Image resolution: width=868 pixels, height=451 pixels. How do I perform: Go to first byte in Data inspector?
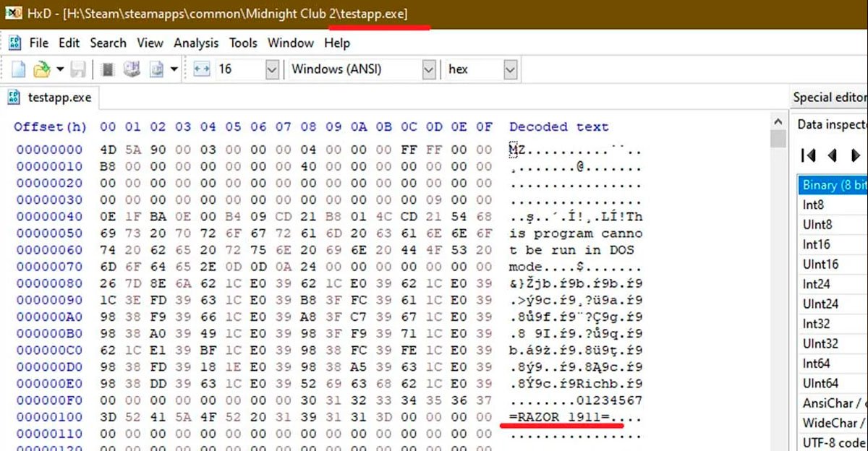coord(809,155)
